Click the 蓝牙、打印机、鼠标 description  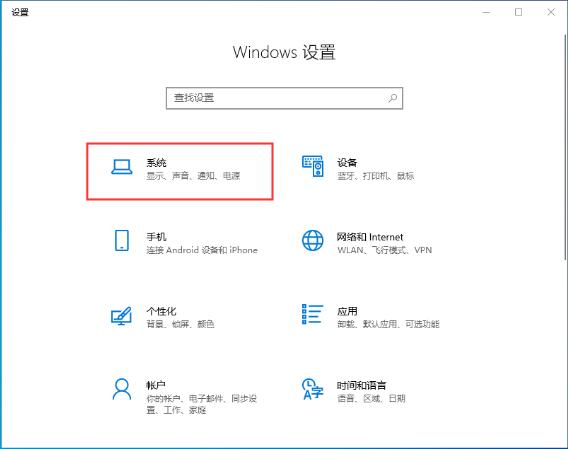[376, 176]
